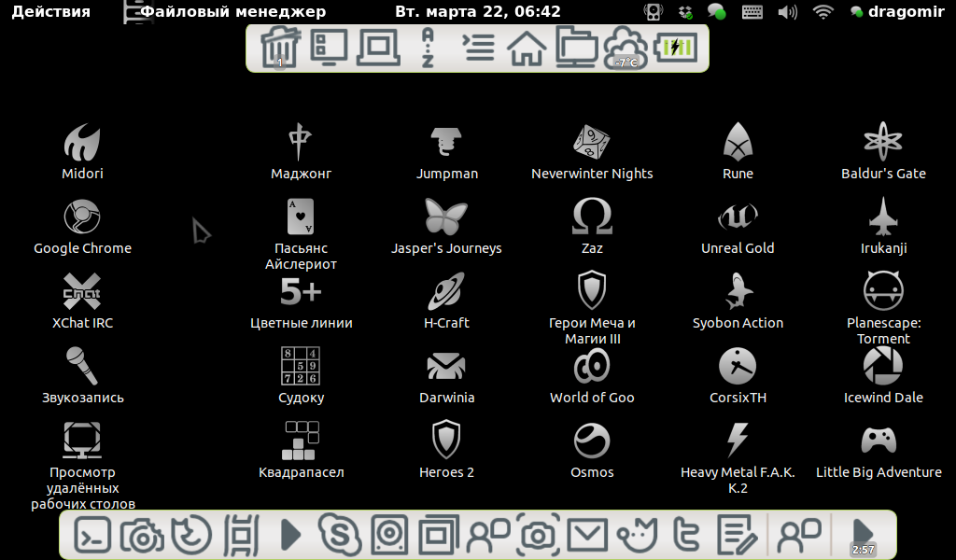Start the Цветные линии game
The height and width of the screenshot is (560, 956).
(x=301, y=291)
